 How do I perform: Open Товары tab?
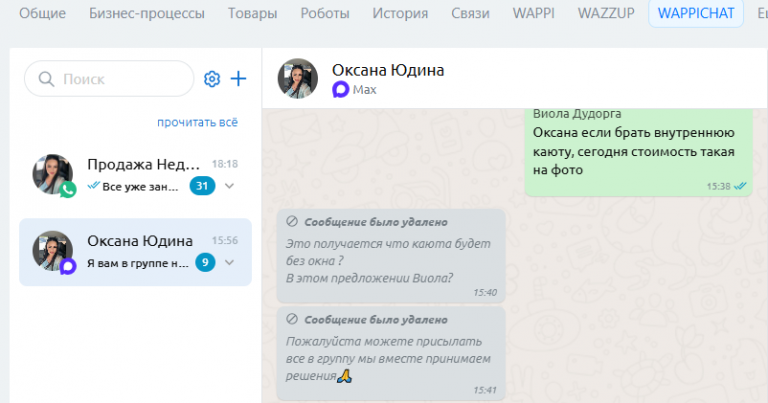[x=252, y=13]
